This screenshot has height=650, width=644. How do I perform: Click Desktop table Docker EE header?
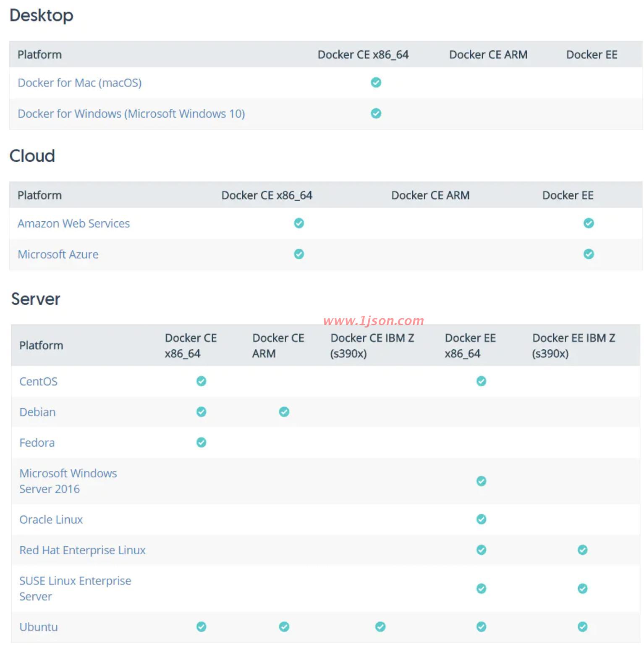pyautogui.click(x=592, y=55)
